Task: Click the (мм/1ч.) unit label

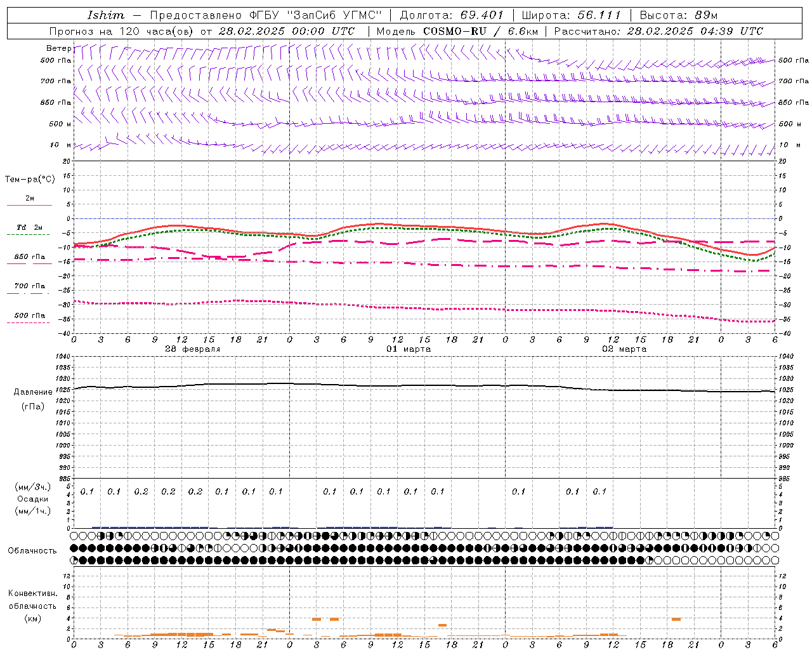Action: [32, 511]
